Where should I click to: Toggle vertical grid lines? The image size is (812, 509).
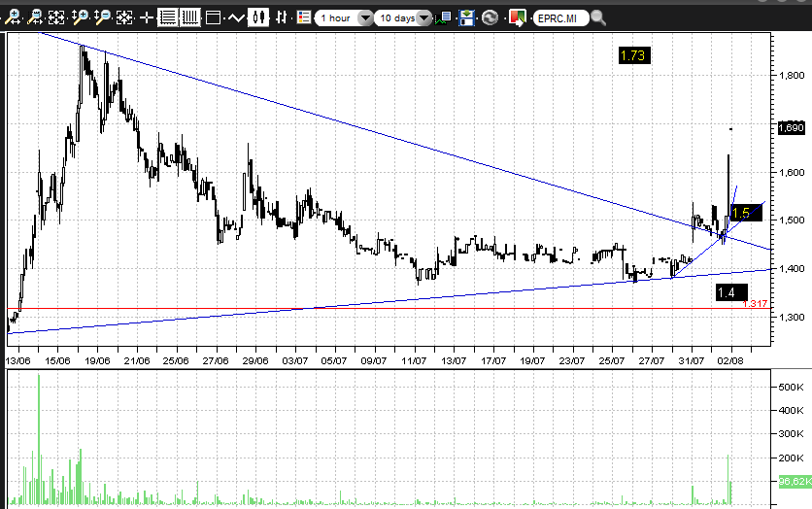pos(189,17)
